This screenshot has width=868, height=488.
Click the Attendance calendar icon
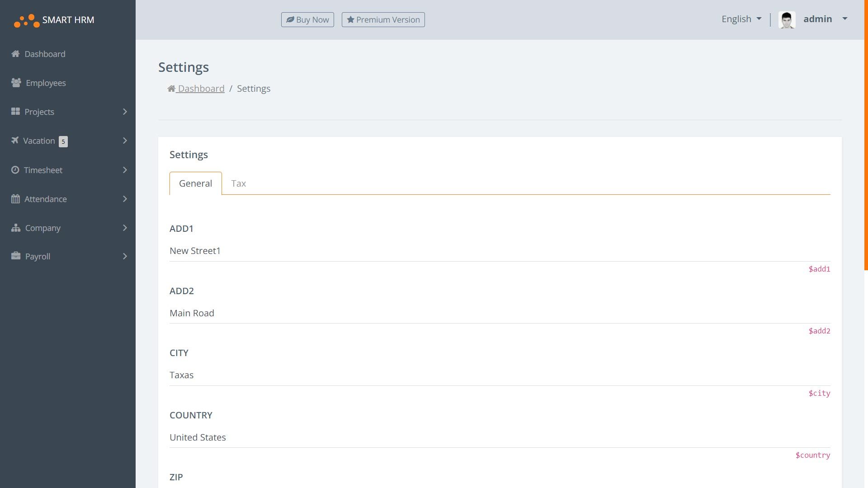click(15, 199)
